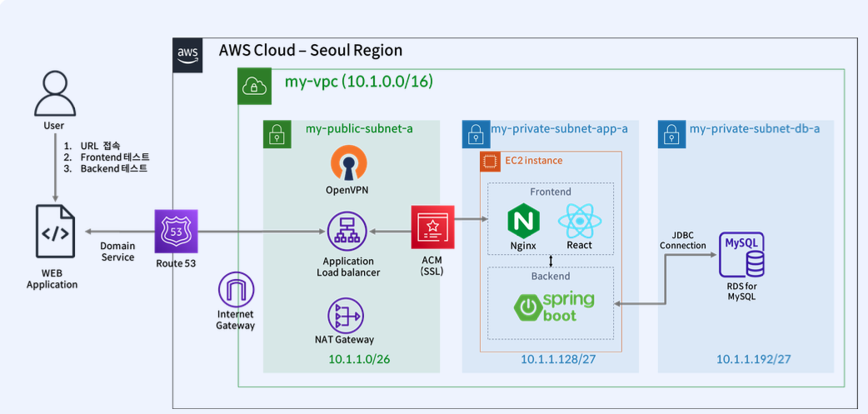Click the 'NAT Gateway' caption

coord(344,340)
